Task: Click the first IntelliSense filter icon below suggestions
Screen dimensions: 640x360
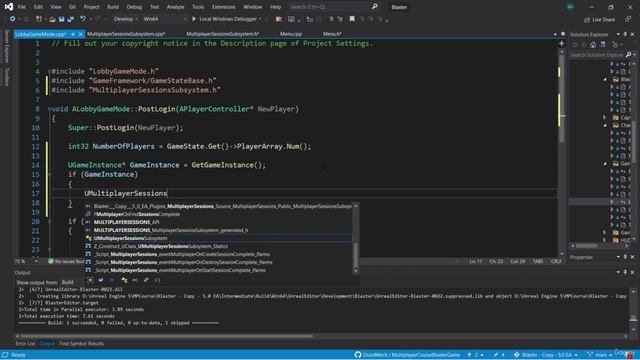Action: 91,280
